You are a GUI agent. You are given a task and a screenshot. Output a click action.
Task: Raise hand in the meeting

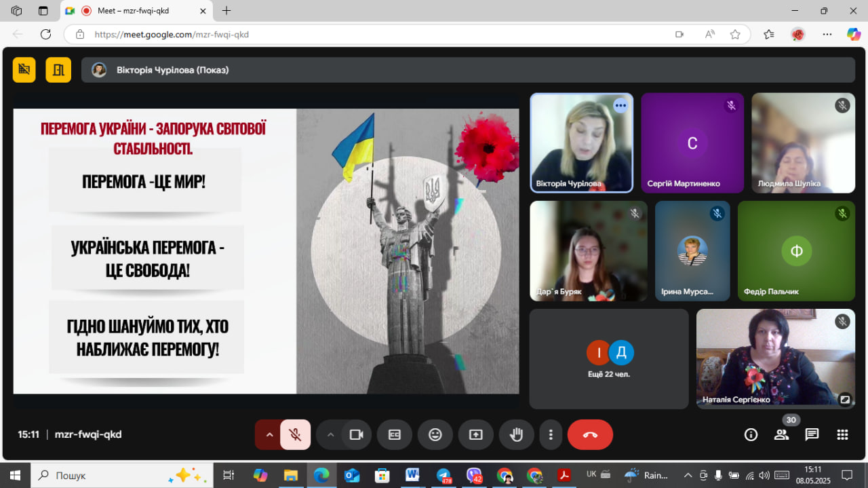pos(517,435)
